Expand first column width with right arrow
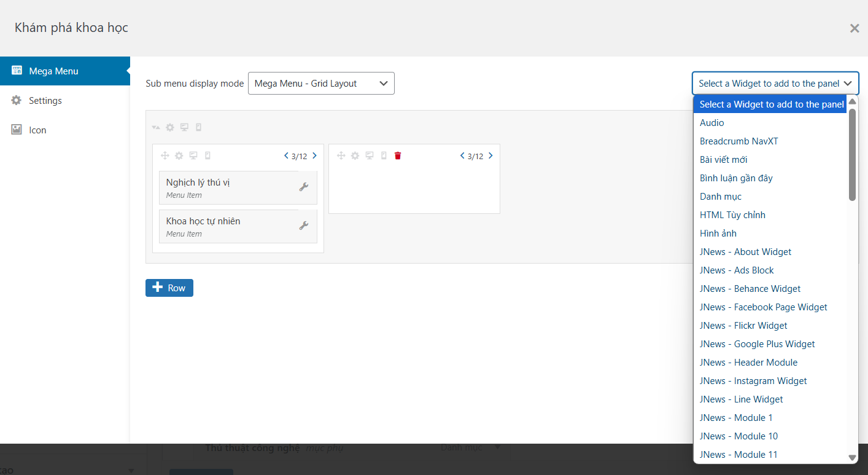 point(315,156)
